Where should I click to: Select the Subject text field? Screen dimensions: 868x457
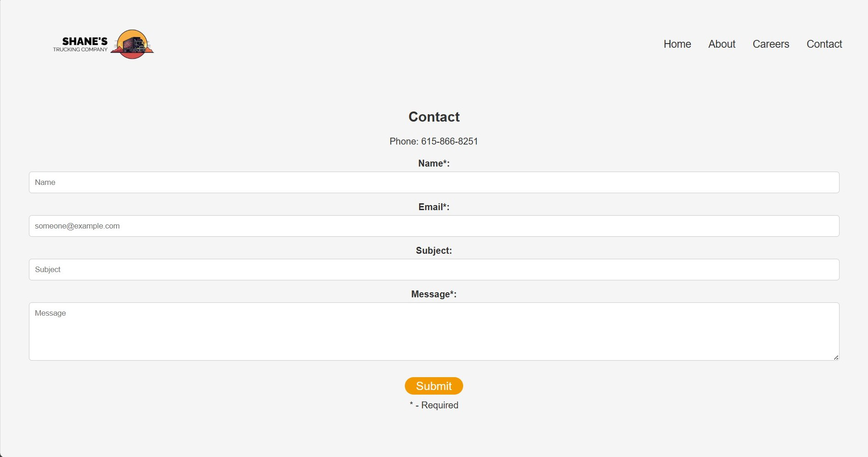pyautogui.click(x=434, y=270)
